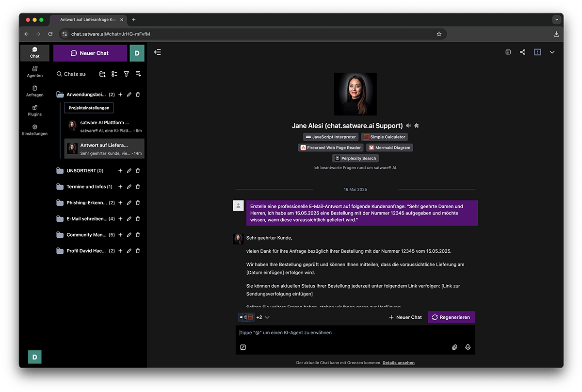Click the slash-box icon in message input
This screenshot has height=392, width=582.
tap(243, 347)
